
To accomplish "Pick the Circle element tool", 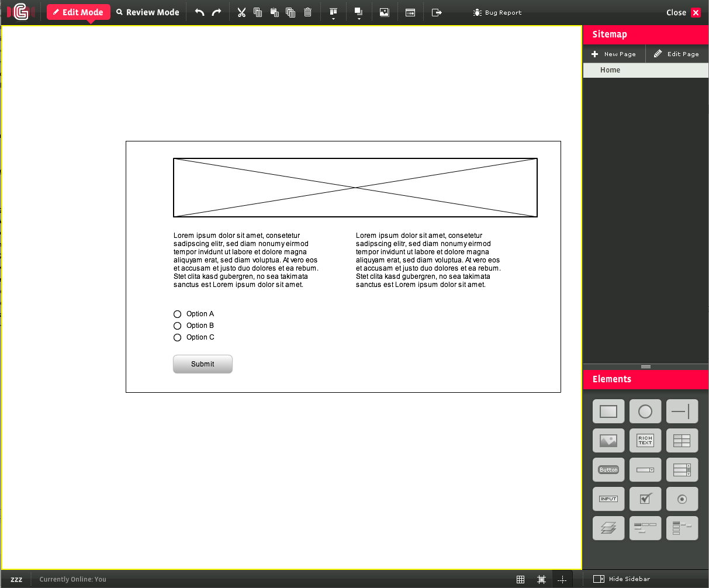I will [645, 411].
